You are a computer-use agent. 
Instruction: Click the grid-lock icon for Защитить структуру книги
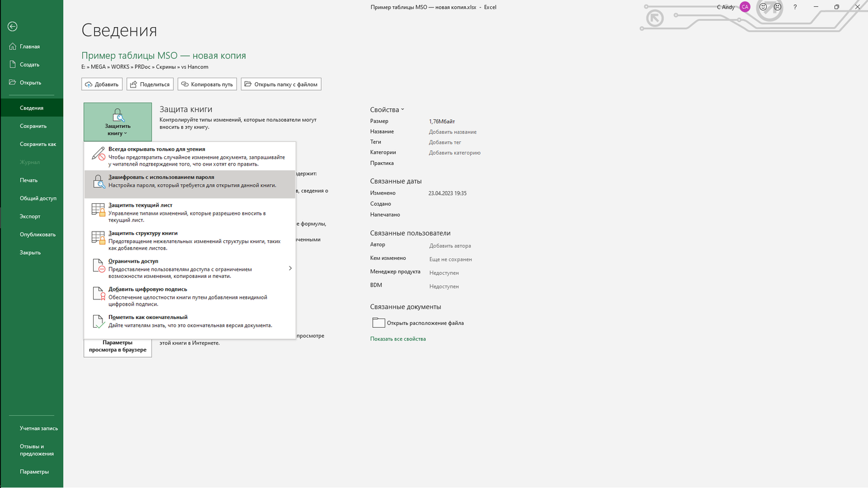(99, 237)
